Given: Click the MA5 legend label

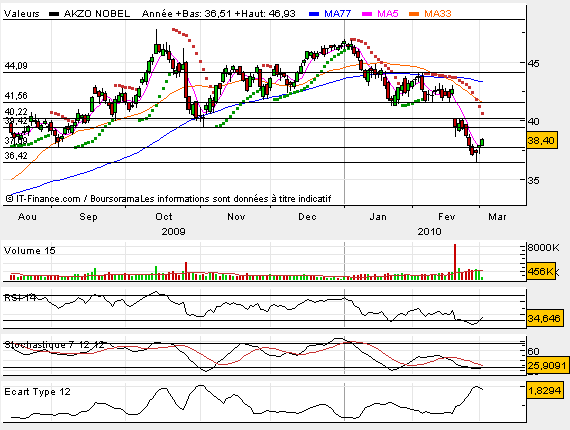Looking at the screenshot, I should click(388, 14).
